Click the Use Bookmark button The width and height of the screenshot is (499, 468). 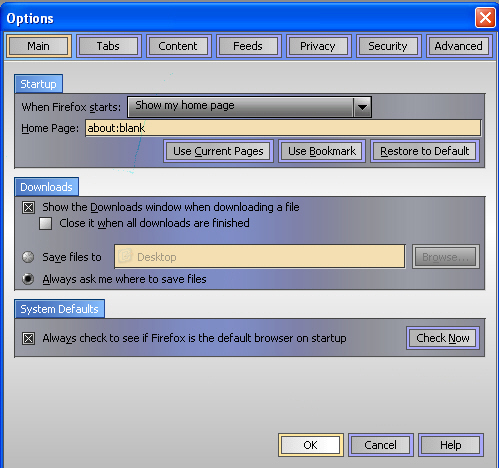point(322,151)
